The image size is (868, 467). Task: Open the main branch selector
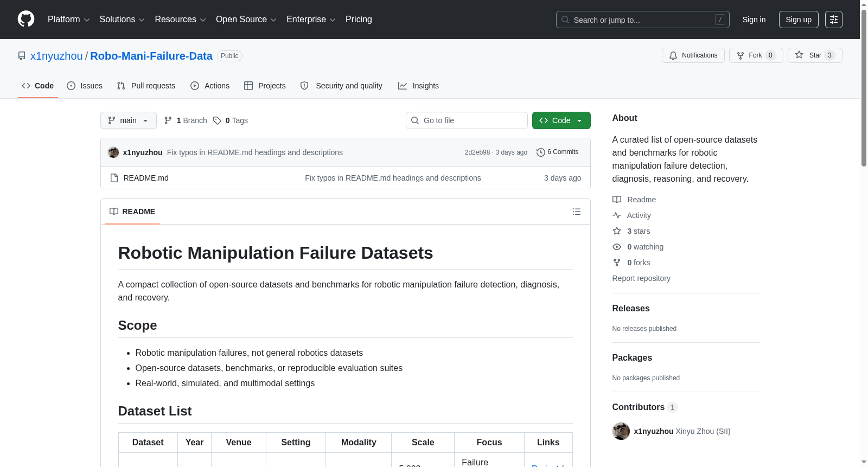pyautogui.click(x=129, y=120)
